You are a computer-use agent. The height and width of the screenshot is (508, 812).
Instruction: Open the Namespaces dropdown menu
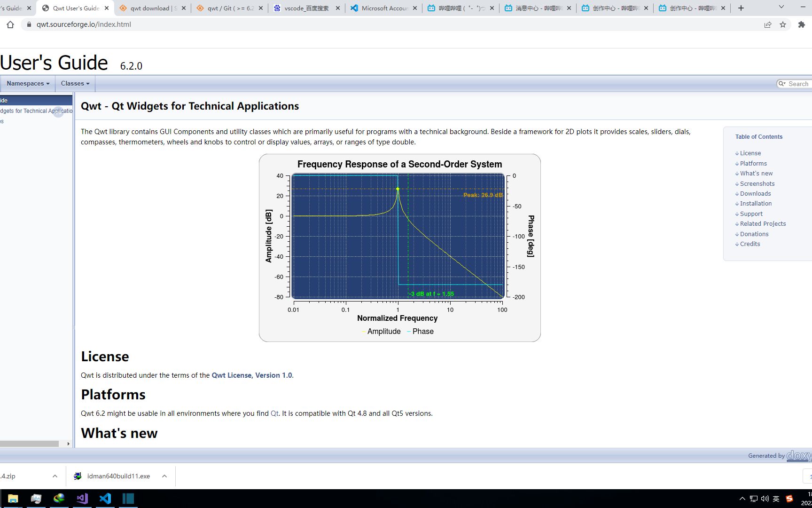pos(28,83)
